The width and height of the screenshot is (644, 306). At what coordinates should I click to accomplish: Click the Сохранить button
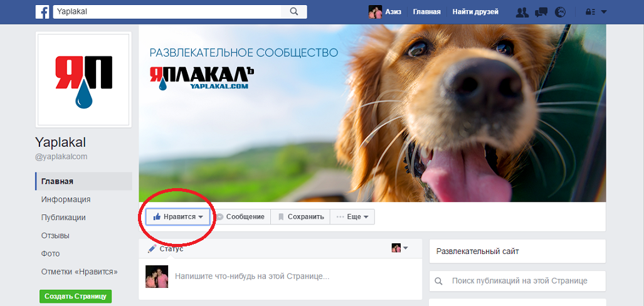coord(300,217)
